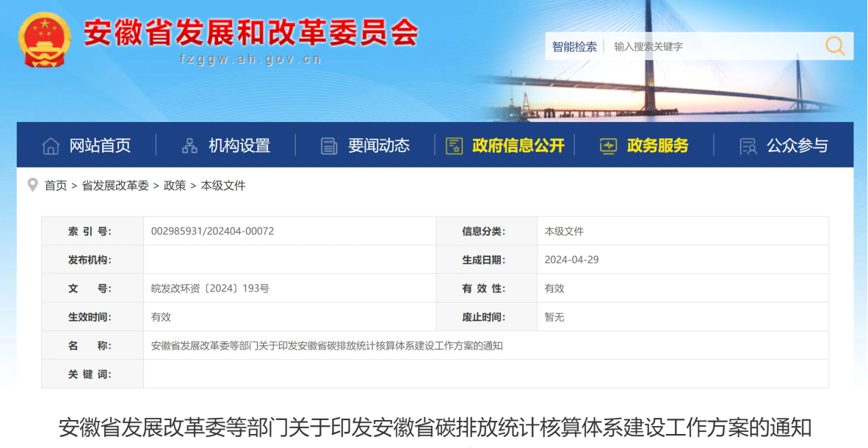Click the 名称 label cell
Viewport: 868px width, 448px height.
pos(93,346)
